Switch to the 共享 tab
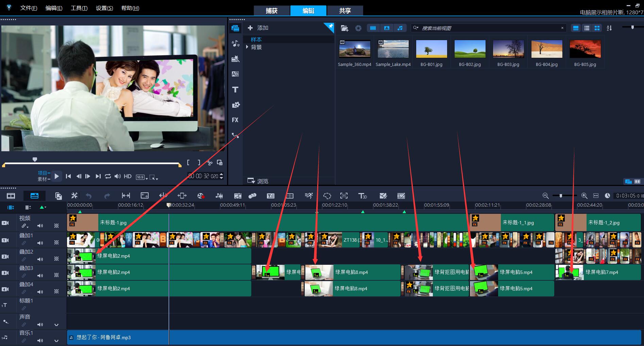Screen dimensions: 644x346 tap(345, 11)
